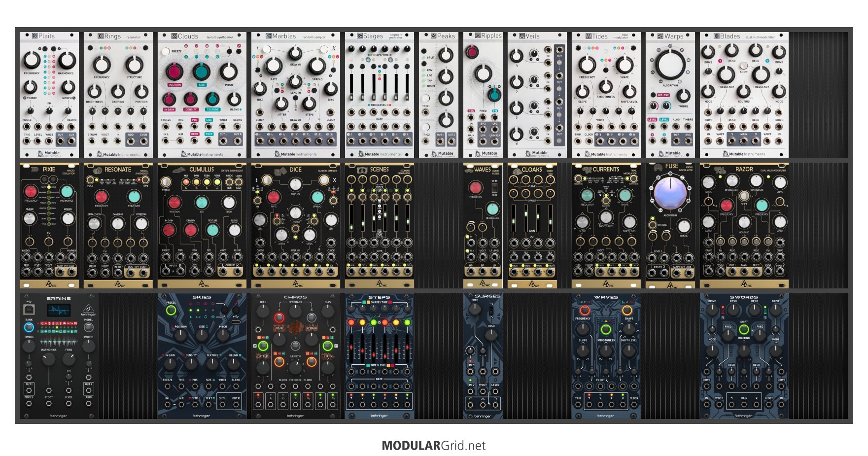Screen dimensions: 868x456
Task: Click the FREQ knob on Surges
Action: point(475,309)
